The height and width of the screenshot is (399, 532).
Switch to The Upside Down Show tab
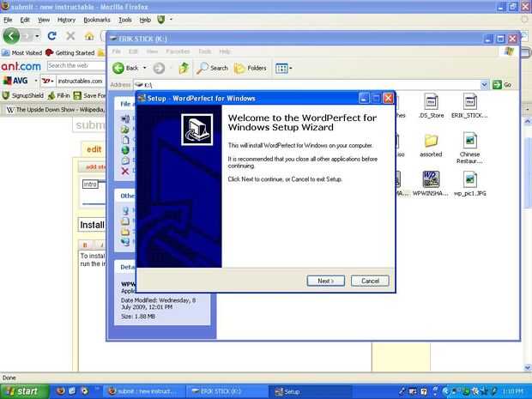coord(55,110)
